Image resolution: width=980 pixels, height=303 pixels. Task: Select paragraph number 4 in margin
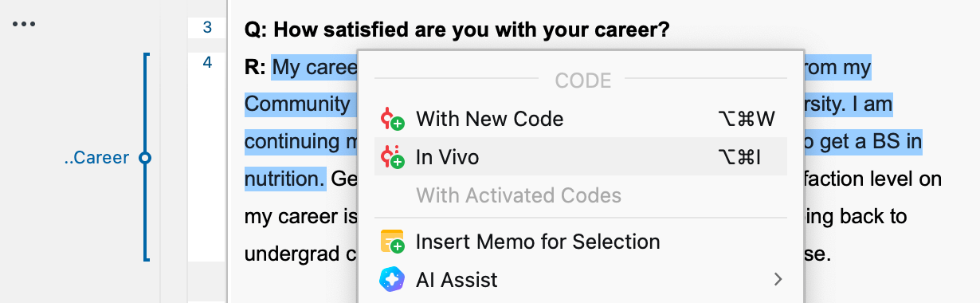[x=207, y=62]
